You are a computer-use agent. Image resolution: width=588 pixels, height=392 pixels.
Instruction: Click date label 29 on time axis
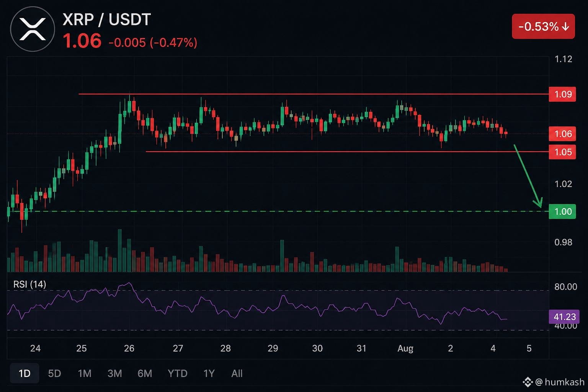[x=273, y=348]
